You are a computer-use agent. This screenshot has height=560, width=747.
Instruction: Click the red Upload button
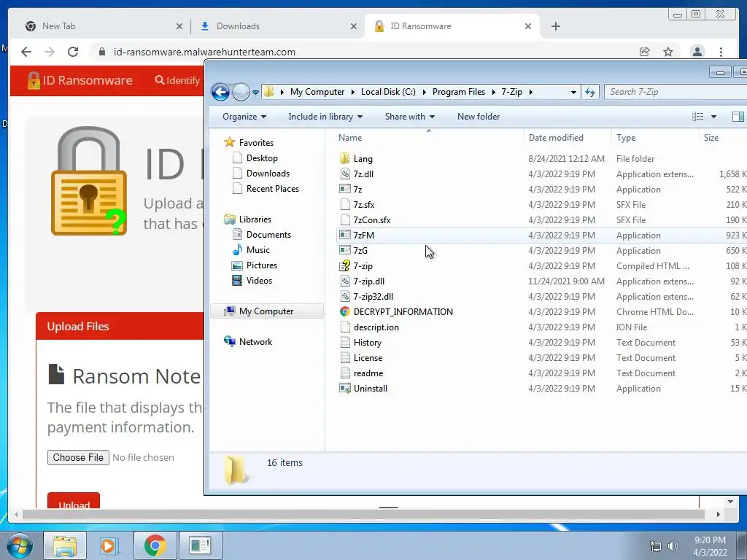[x=74, y=501]
